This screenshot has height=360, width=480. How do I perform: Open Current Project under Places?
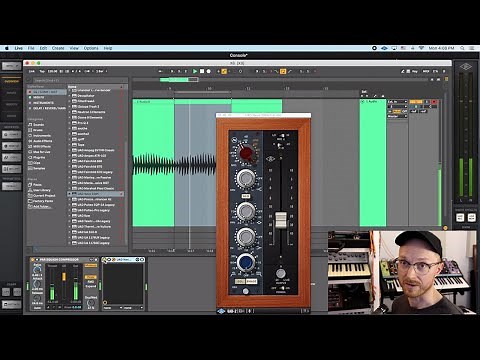pos(44,196)
